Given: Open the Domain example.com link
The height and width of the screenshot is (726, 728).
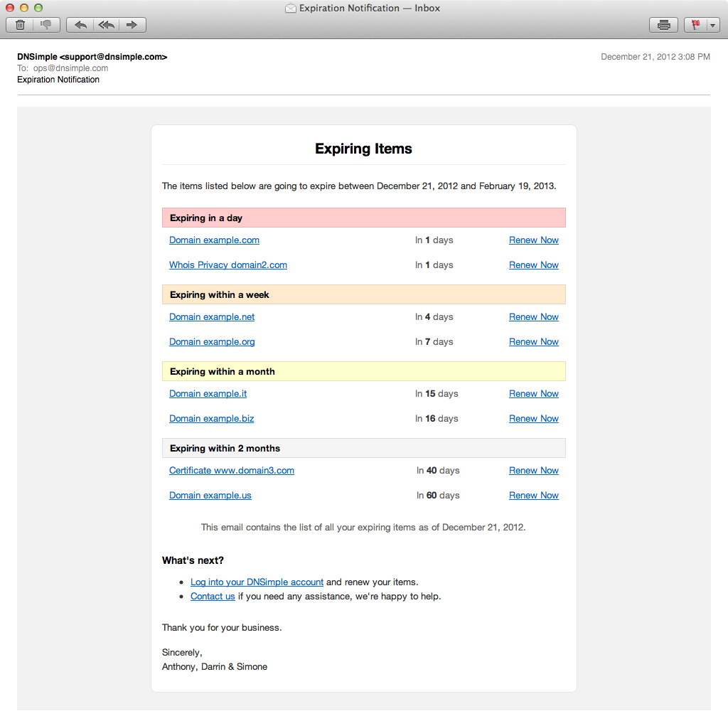Looking at the screenshot, I should [x=214, y=240].
